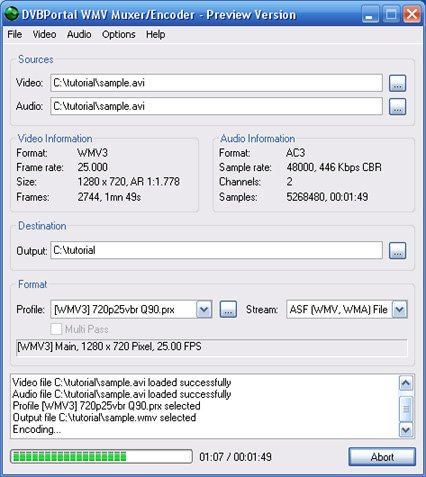Click the elapsed time '01:07 / 00:01:49'
426x477 pixels.
tap(235, 457)
